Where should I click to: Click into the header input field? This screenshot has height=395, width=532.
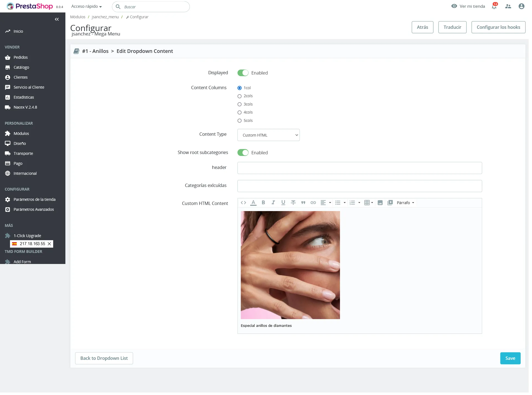point(360,168)
